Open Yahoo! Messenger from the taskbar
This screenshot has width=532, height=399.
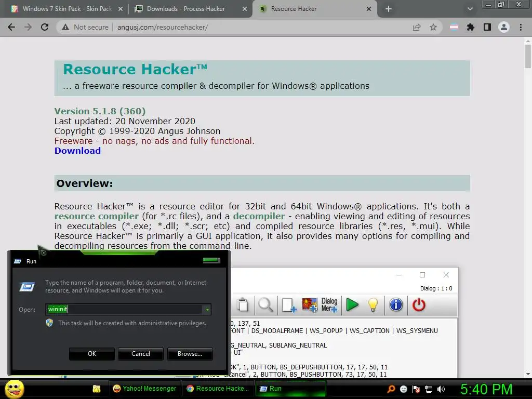click(144, 389)
